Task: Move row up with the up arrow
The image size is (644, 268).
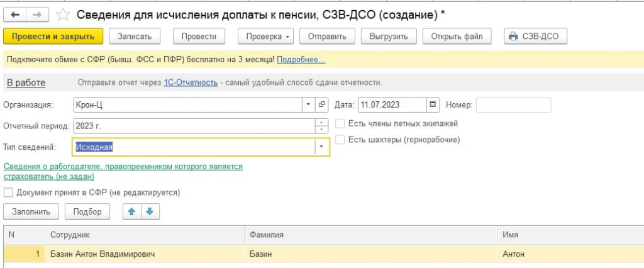Action: tap(132, 211)
